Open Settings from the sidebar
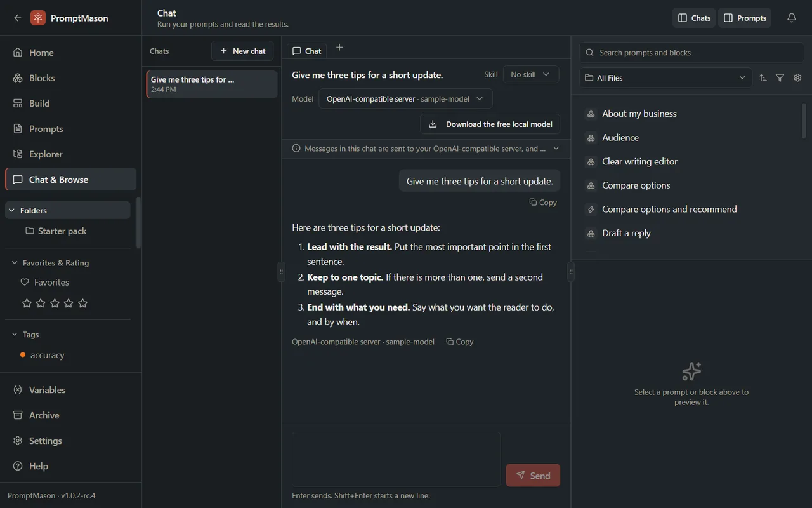The width and height of the screenshot is (812, 508). pyautogui.click(x=70, y=441)
